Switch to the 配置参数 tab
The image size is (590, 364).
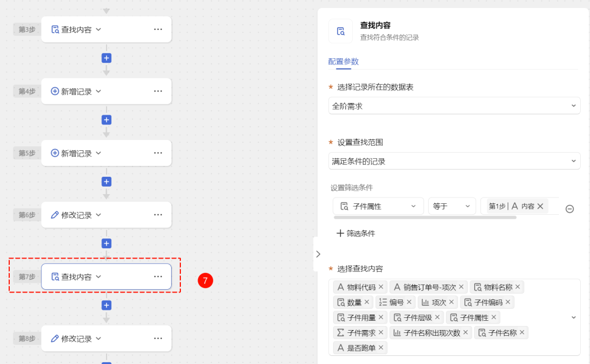(x=343, y=62)
